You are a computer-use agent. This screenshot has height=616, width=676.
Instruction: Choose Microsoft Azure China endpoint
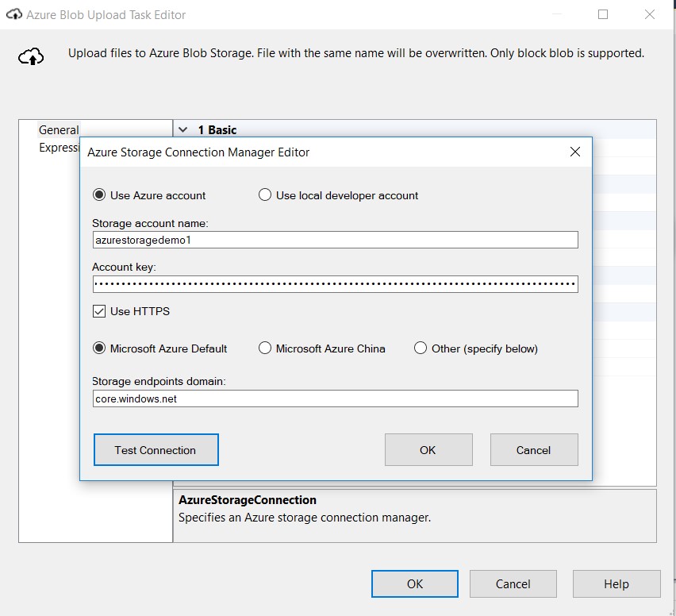[265, 348]
